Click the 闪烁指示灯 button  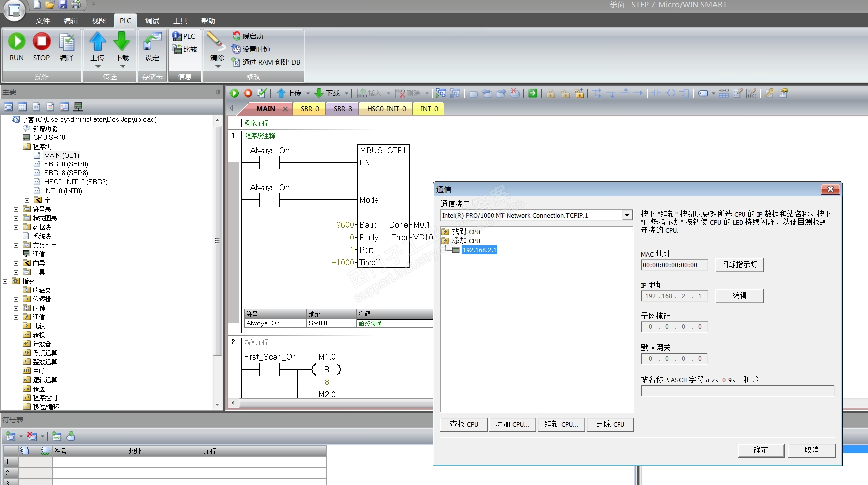(x=739, y=265)
